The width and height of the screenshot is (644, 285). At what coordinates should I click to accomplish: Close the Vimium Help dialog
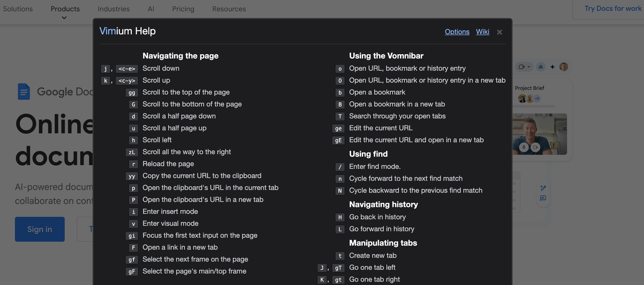click(x=499, y=32)
